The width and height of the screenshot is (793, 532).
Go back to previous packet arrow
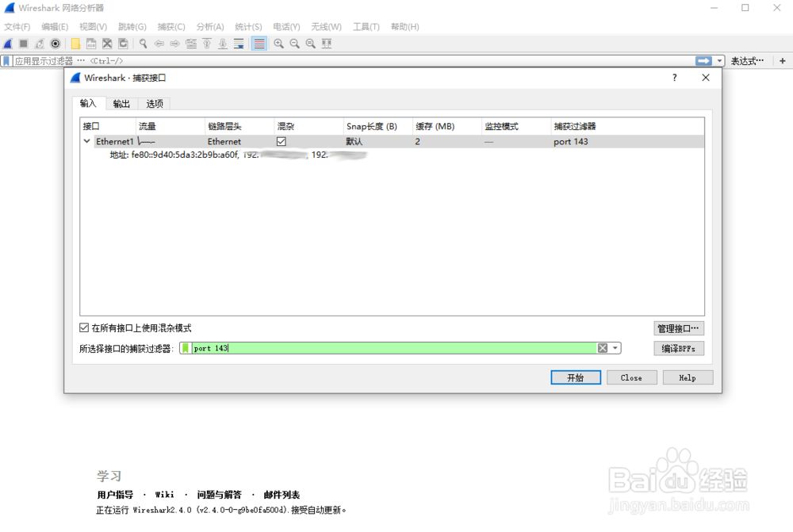tap(159, 44)
